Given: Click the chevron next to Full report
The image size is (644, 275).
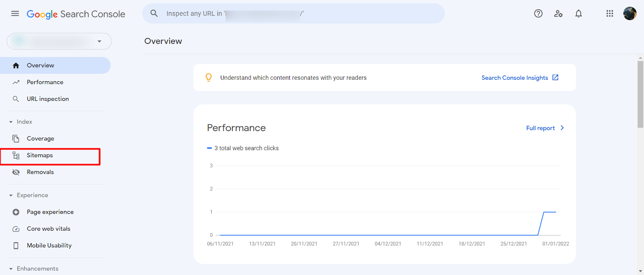Looking at the screenshot, I should 562,128.
